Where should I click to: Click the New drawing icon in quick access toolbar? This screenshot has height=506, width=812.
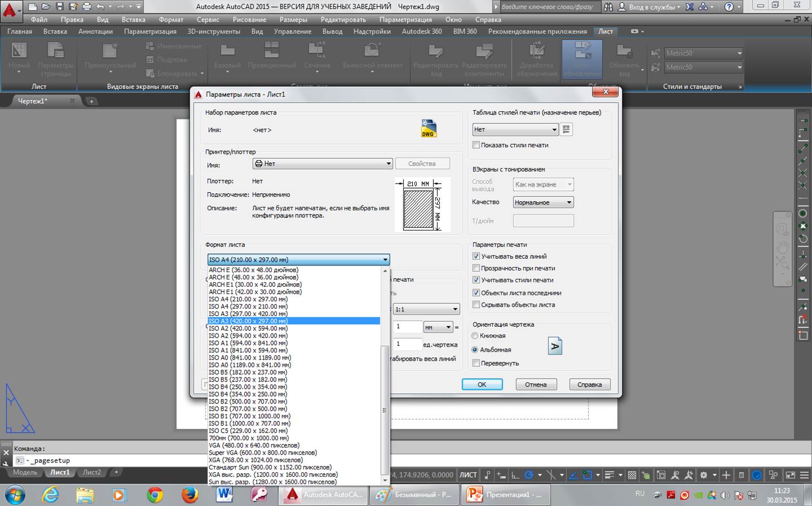pyautogui.click(x=32, y=7)
